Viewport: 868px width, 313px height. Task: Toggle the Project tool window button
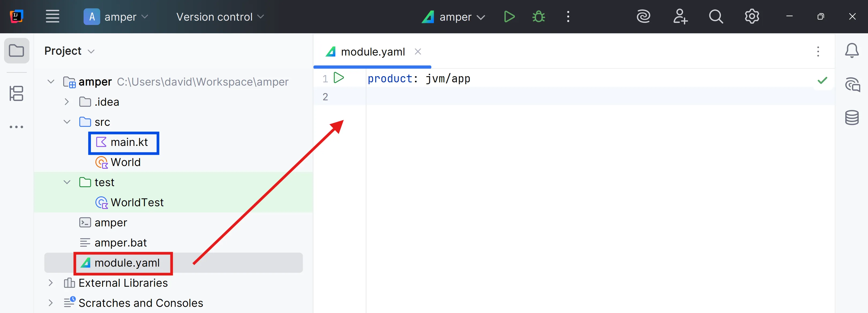tap(17, 51)
